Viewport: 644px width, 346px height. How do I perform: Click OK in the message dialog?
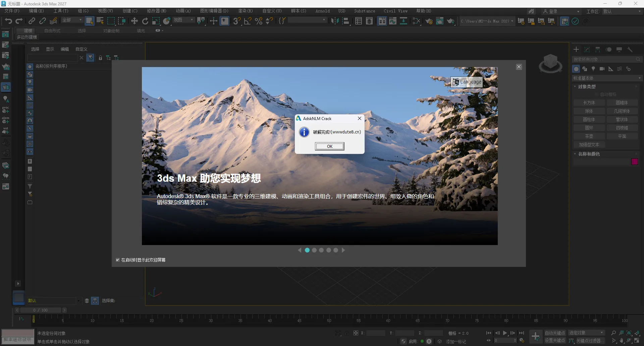330,146
